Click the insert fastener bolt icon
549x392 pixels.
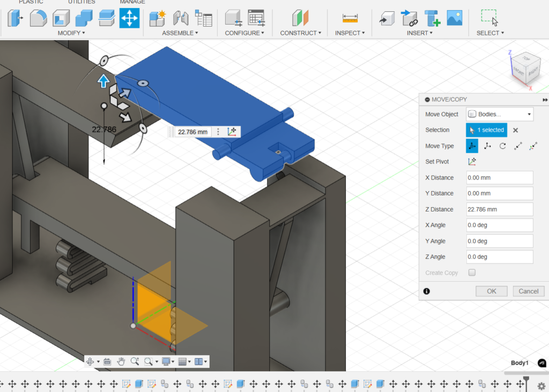coord(432,18)
